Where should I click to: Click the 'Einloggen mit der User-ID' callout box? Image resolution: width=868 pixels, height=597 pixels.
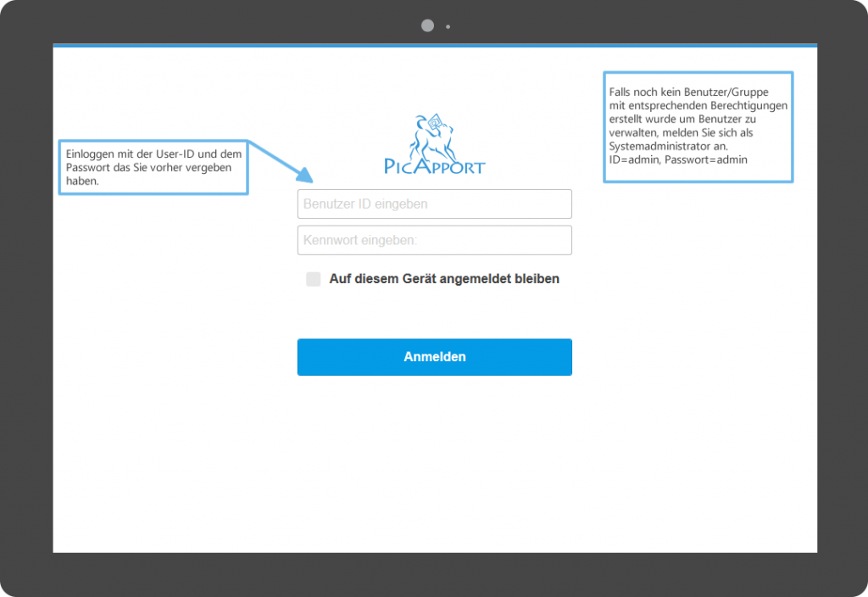coord(153,167)
